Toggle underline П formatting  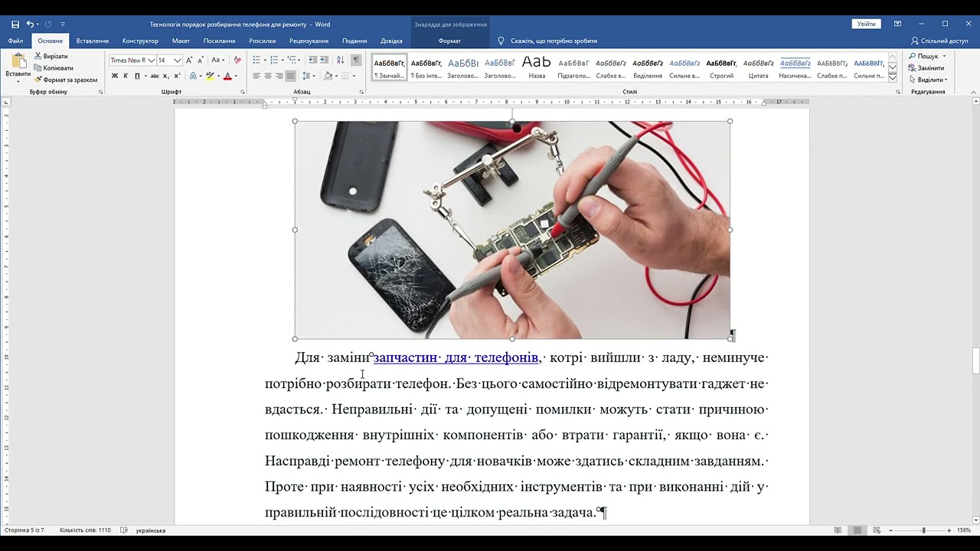coord(137,76)
